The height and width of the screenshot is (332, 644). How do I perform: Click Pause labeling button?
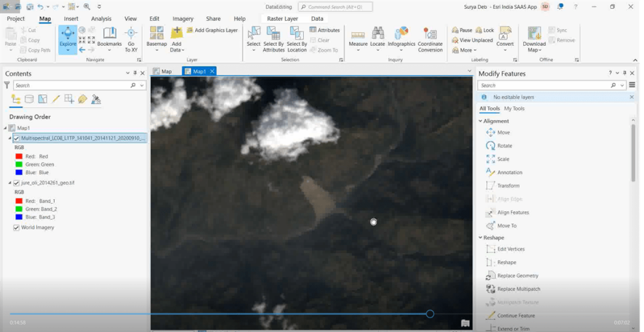[462, 30]
